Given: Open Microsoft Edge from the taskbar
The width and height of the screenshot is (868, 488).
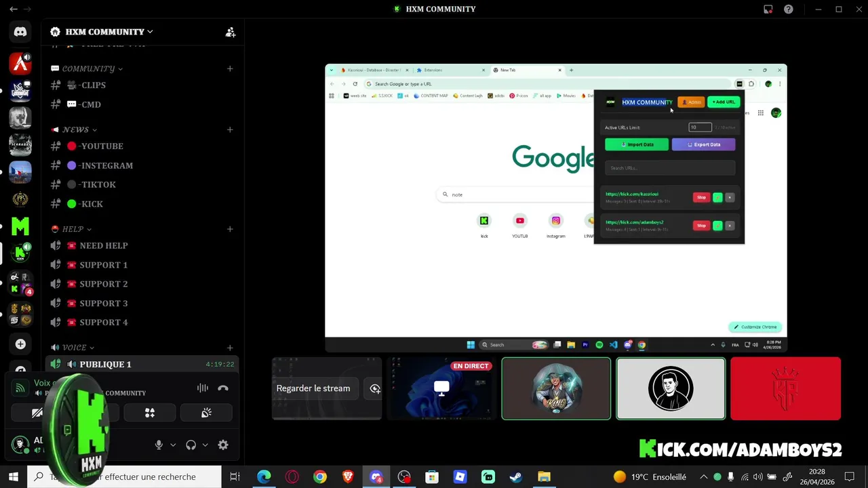Looking at the screenshot, I should click(264, 477).
